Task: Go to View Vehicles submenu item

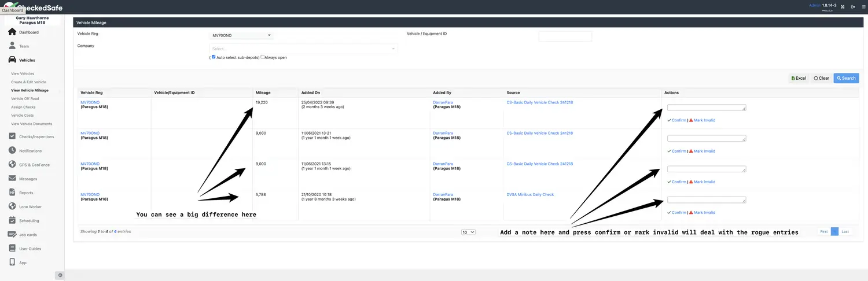Action: [x=23, y=73]
